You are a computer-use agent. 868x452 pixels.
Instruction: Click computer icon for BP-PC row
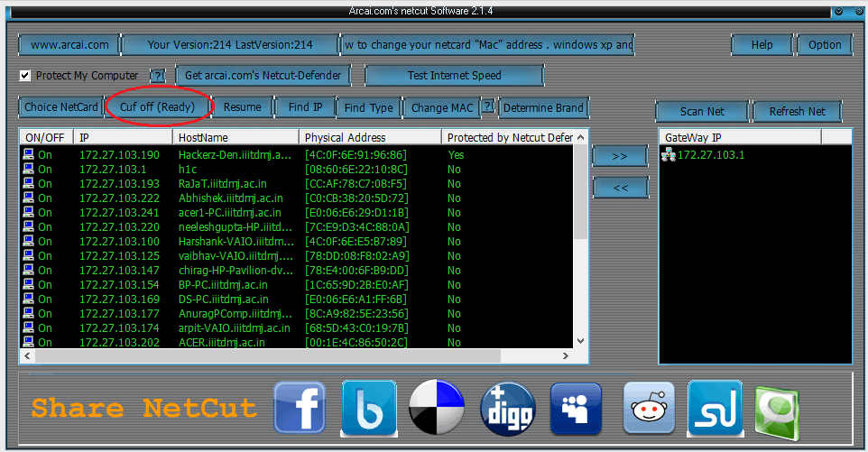28,284
